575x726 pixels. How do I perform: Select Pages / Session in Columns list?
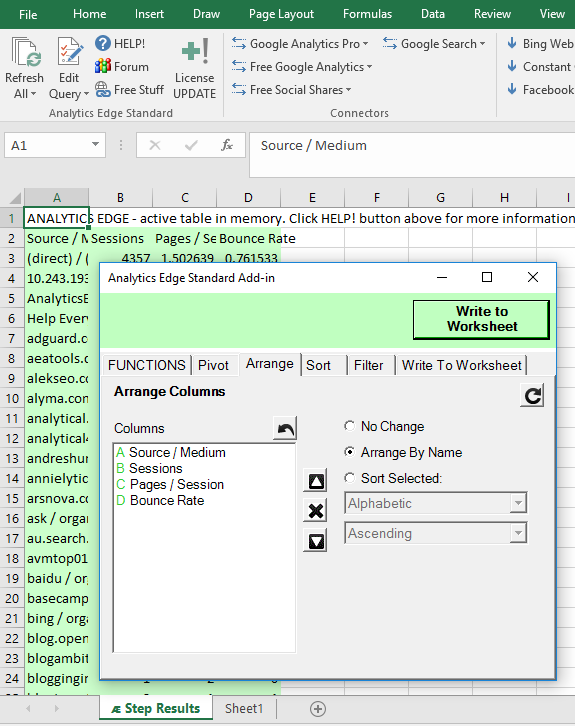pos(204,484)
